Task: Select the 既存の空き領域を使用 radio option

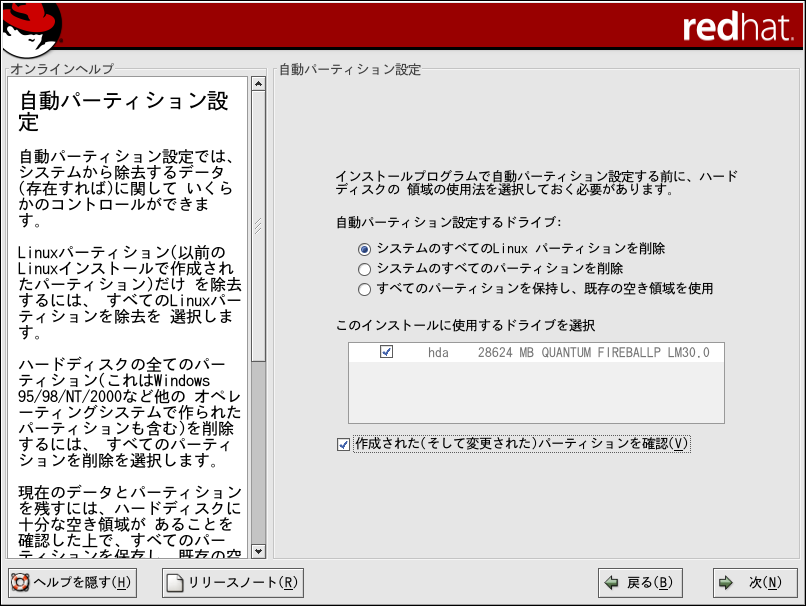Action: pos(364,289)
